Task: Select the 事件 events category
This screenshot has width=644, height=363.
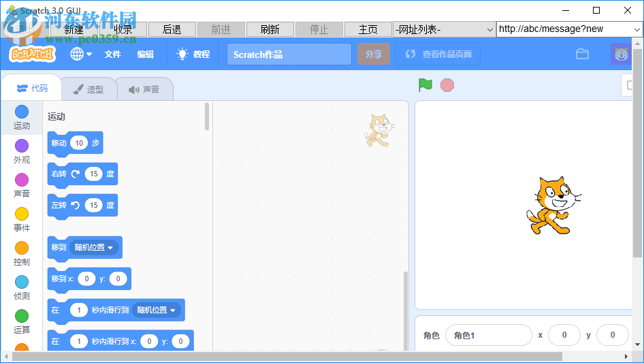Action: tap(22, 220)
